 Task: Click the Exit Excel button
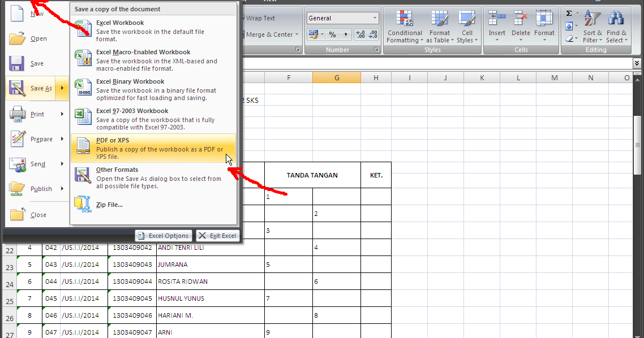point(218,236)
